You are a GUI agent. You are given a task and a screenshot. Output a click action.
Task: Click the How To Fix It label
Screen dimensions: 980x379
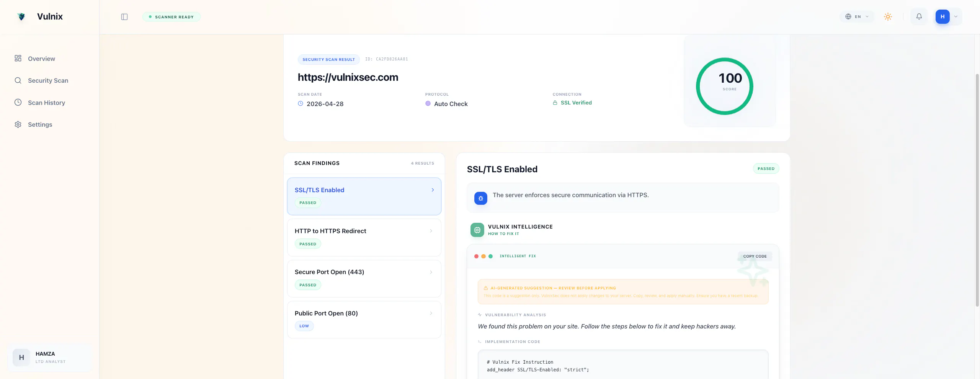click(x=503, y=234)
